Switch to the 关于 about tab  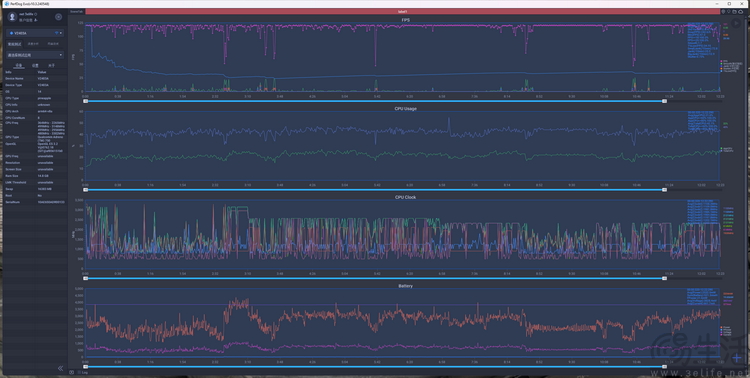[x=51, y=65]
